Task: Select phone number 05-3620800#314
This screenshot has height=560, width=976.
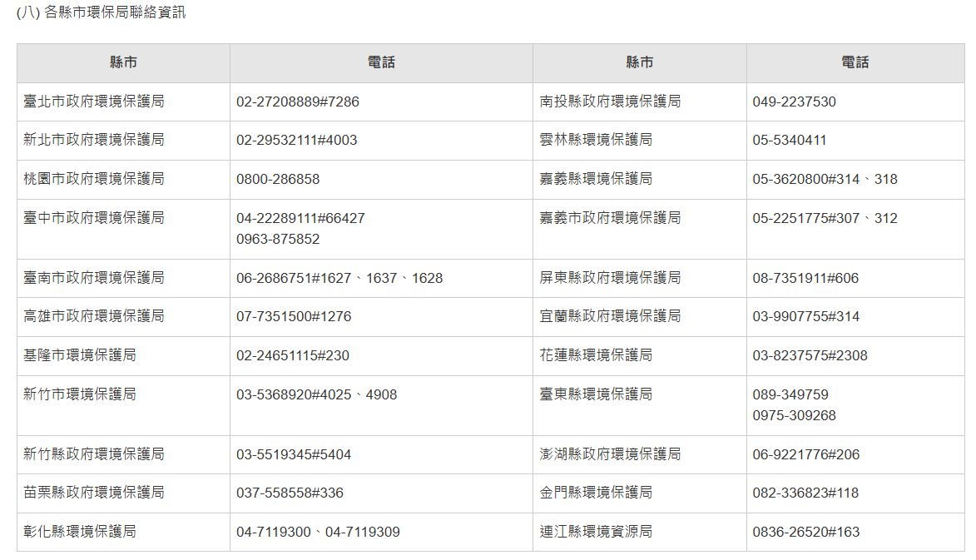Action: [x=806, y=179]
